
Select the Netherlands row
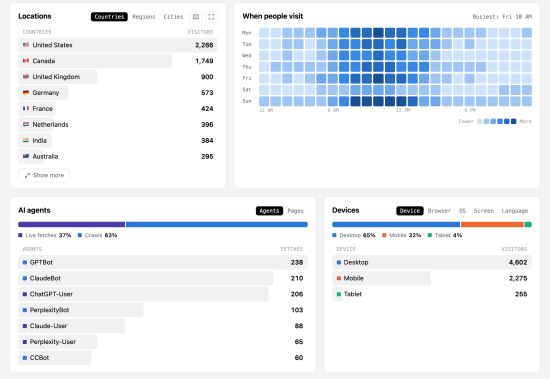(x=118, y=124)
